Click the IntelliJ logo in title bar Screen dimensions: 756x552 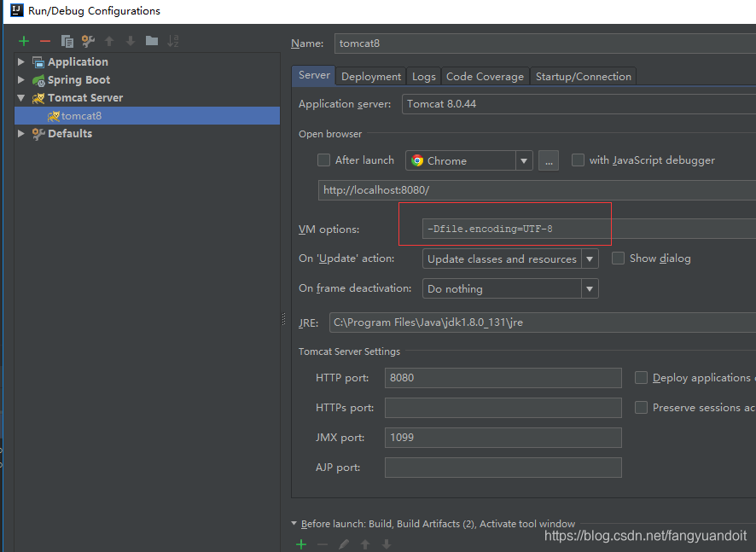point(17,10)
